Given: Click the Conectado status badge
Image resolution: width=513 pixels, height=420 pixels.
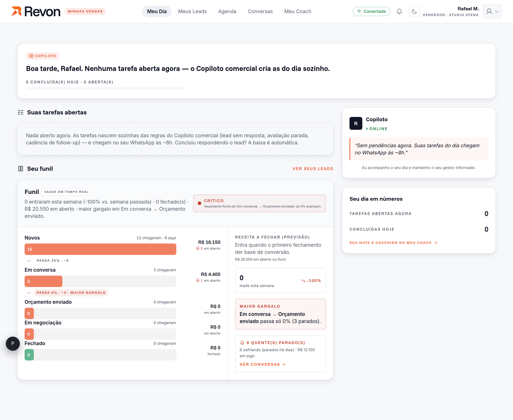Looking at the screenshot, I should point(371,11).
